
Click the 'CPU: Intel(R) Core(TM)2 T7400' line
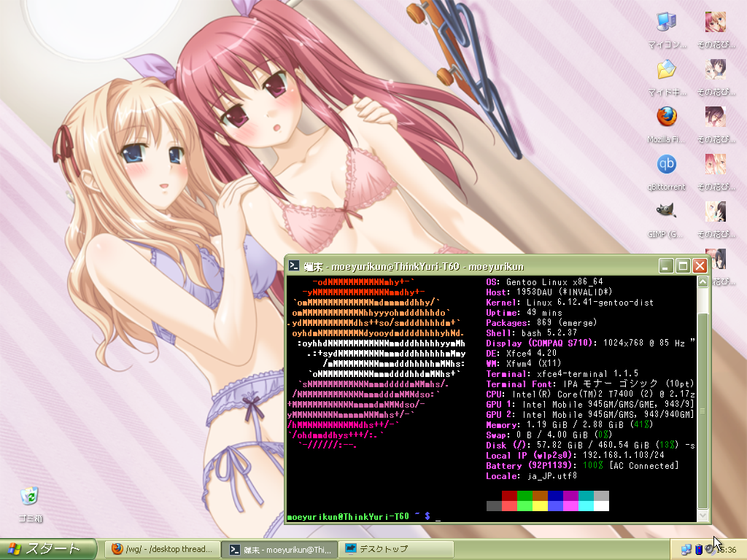[590, 394]
